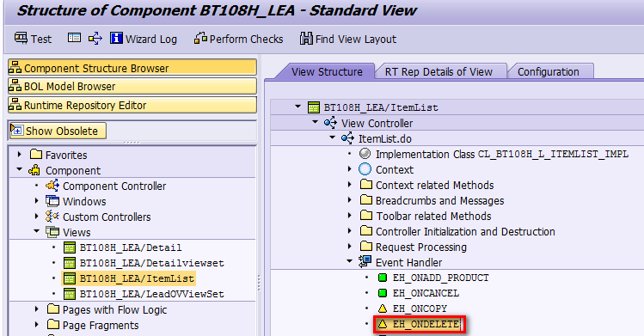The image size is (644, 336).
Task: Click the Component puzzle icon
Action: pos(34,170)
